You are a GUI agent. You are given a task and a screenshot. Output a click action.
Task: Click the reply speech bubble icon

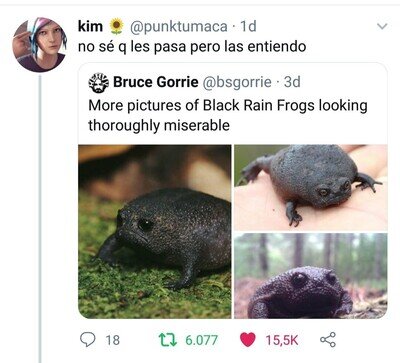88,340
